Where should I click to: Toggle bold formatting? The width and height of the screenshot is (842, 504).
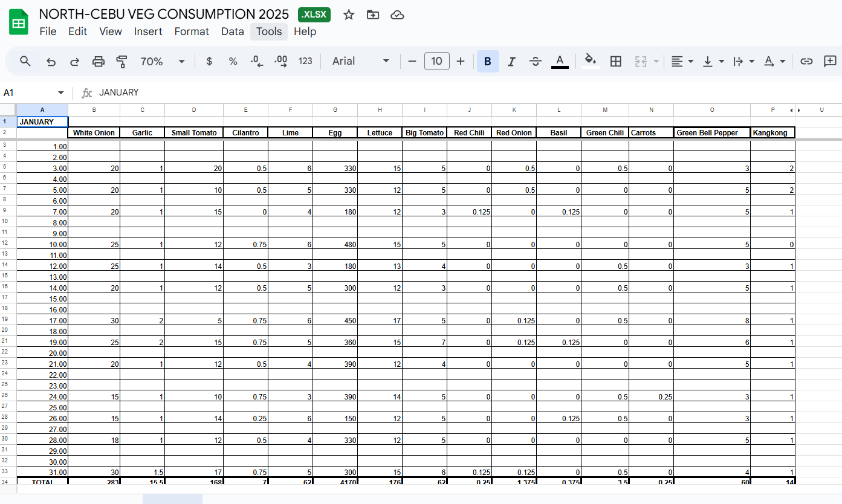coord(488,61)
